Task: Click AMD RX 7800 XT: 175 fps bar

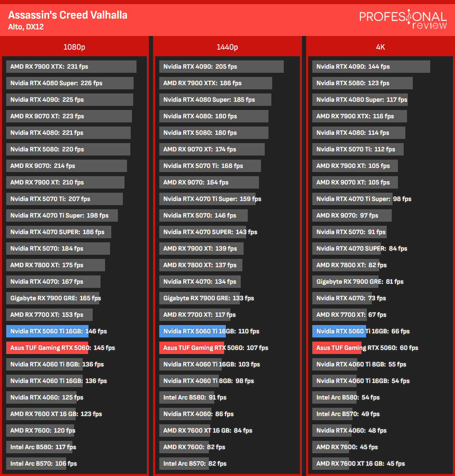Action: (55, 265)
